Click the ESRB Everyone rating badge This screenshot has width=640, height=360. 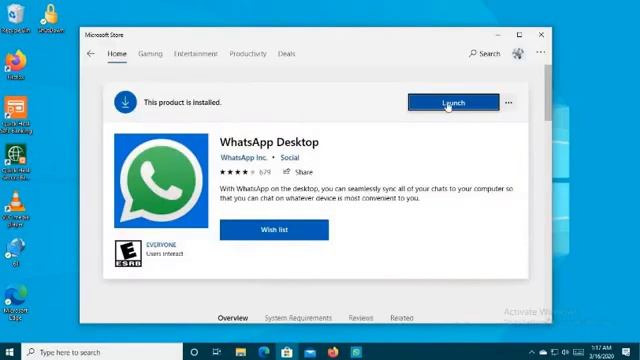tap(128, 253)
